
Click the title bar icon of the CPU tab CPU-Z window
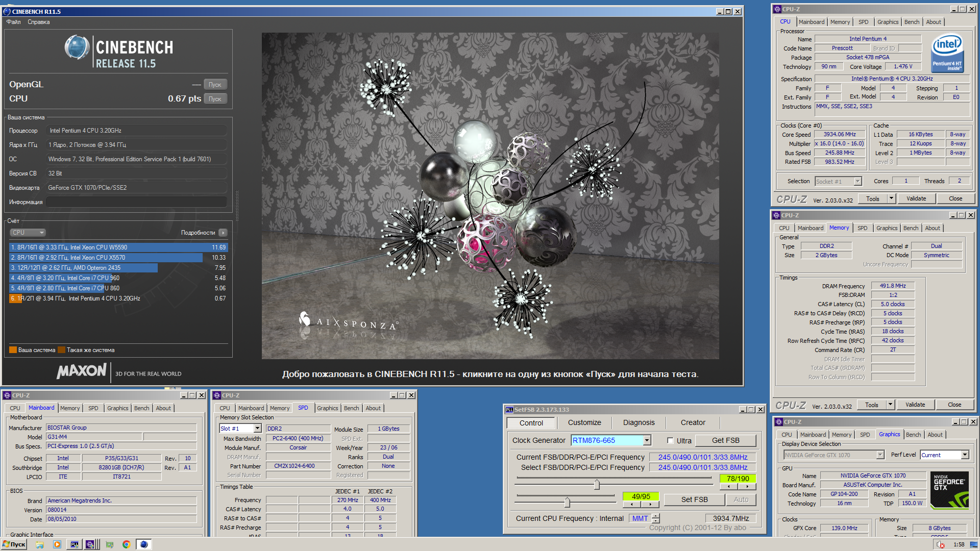(777, 9)
